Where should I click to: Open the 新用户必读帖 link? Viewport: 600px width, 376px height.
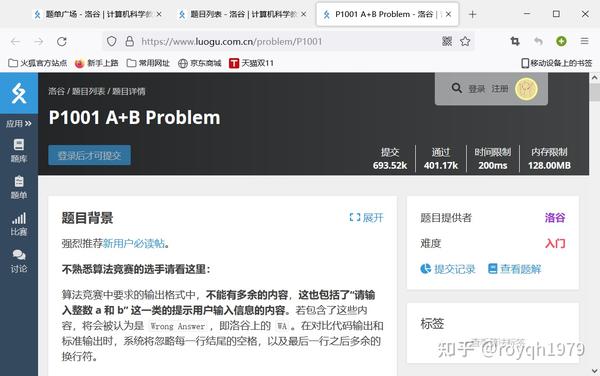(x=134, y=243)
